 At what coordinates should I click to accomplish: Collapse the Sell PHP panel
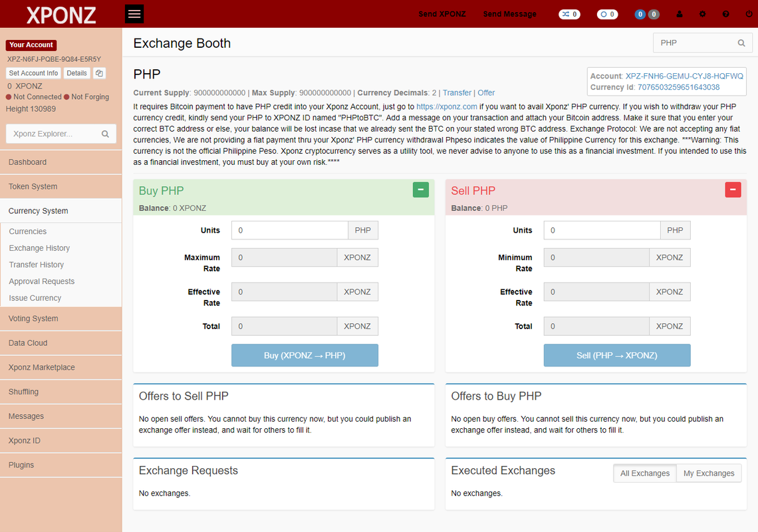[x=733, y=190]
